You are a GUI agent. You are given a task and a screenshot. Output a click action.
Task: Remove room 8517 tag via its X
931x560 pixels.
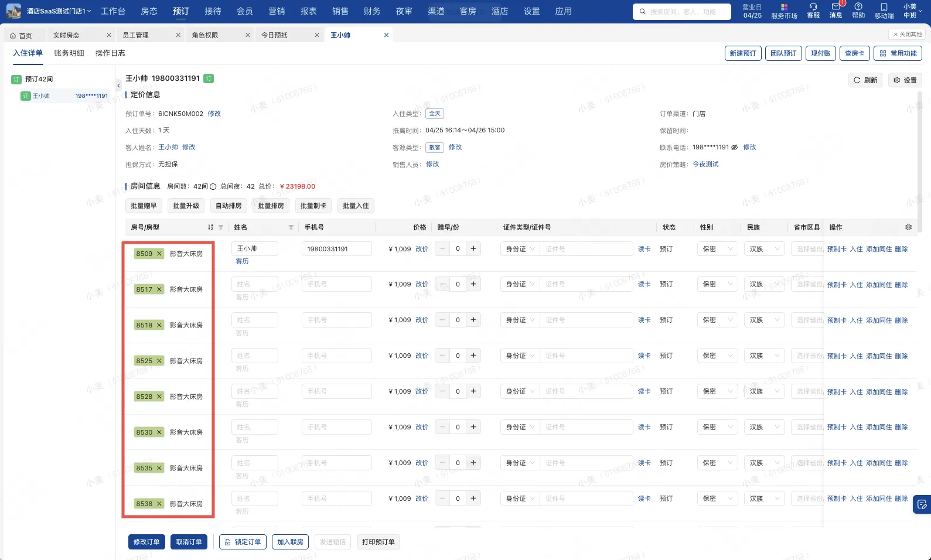tap(159, 289)
